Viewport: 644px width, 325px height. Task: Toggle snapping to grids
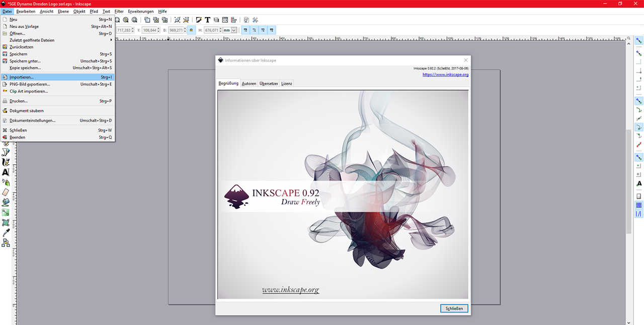[x=639, y=205]
